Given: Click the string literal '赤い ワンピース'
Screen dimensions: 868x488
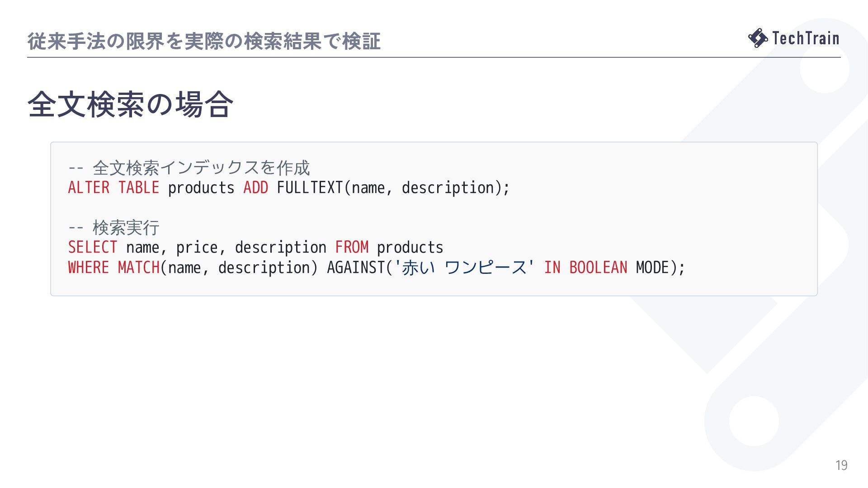Looking at the screenshot, I should (x=465, y=267).
